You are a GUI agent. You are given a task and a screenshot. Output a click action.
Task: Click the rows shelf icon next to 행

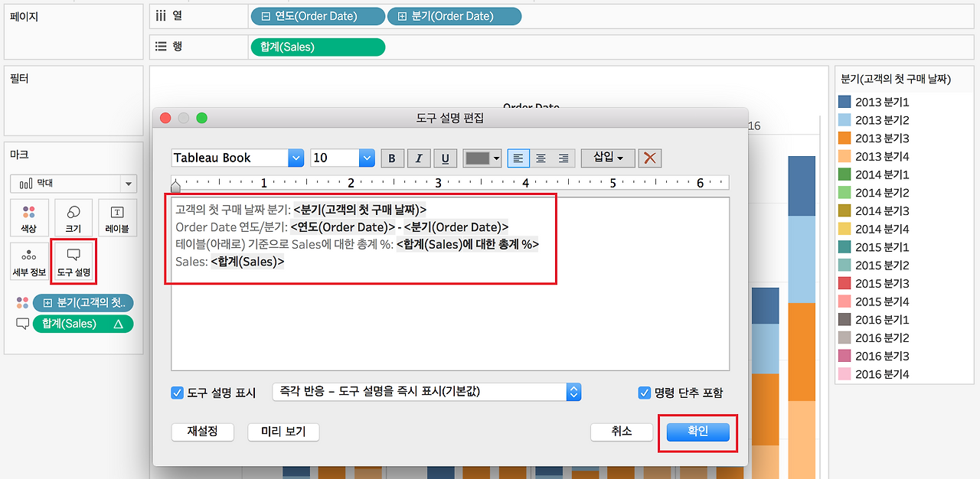tap(161, 47)
